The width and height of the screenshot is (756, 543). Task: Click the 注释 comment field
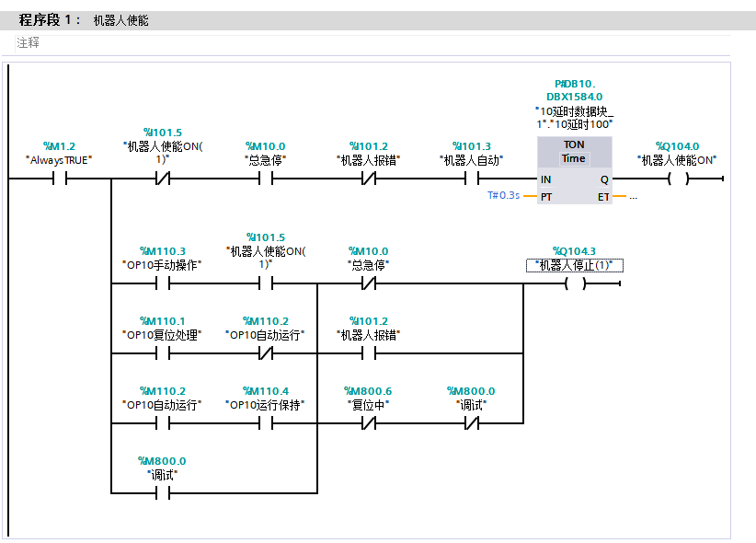(x=372, y=43)
